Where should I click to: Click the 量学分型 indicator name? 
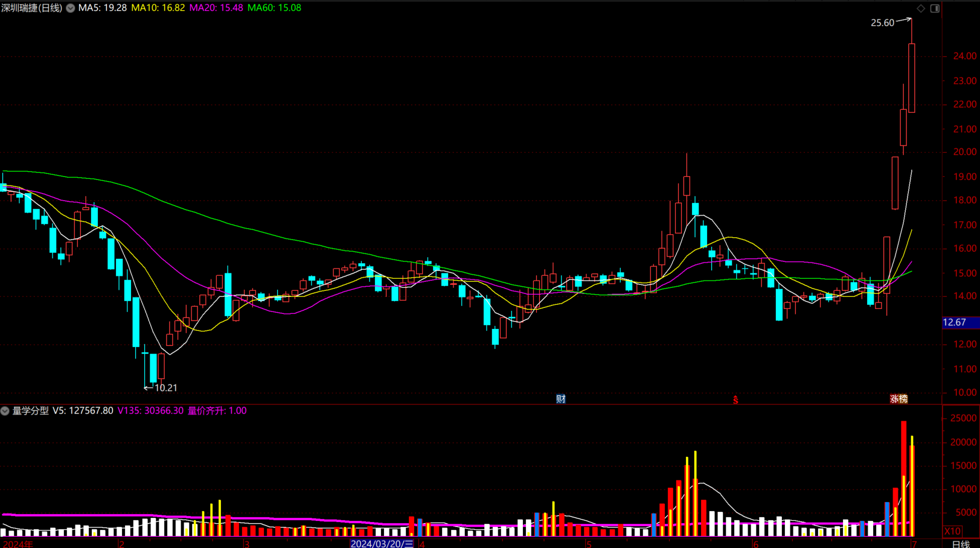click(x=31, y=411)
